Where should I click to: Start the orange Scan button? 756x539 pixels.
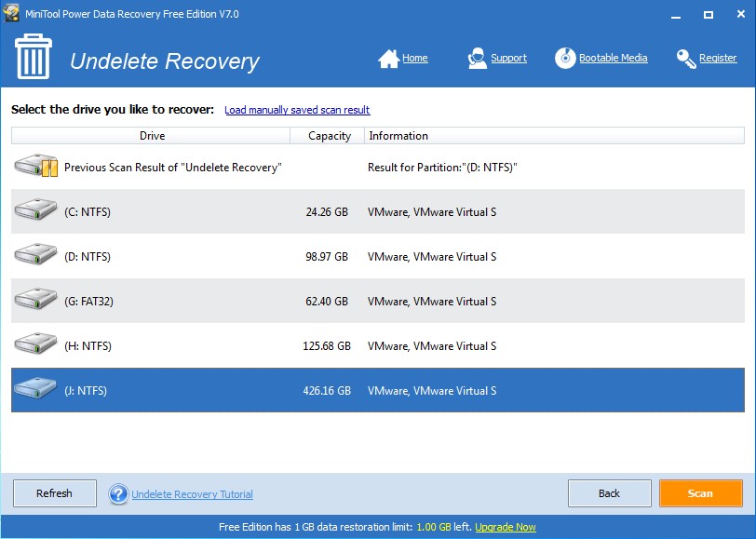[700, 493]
